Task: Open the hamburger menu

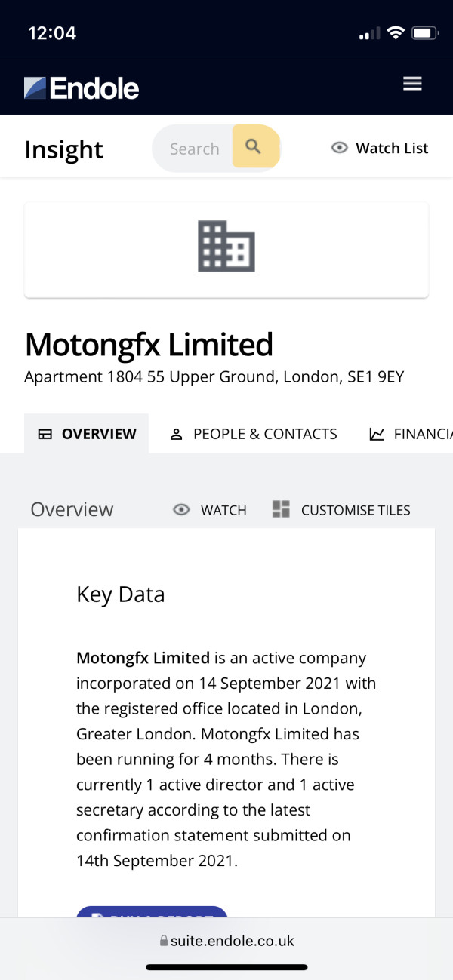Action: click(x=412, y=84)
